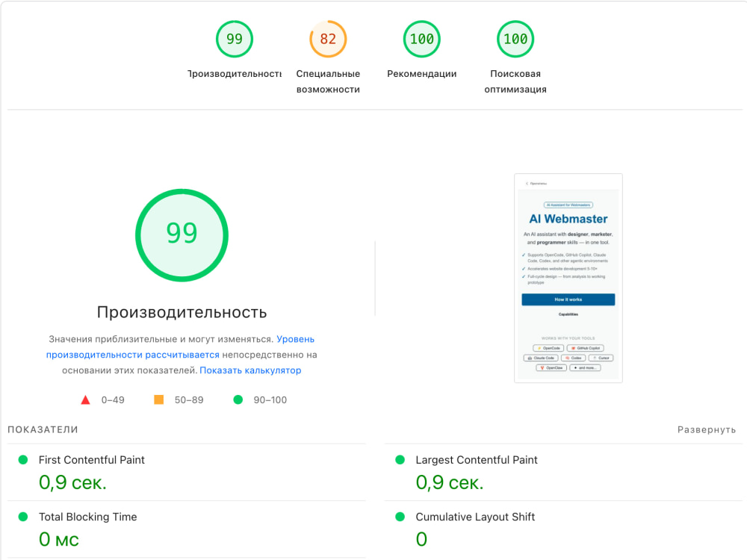Click the orange square 50–89 legend icon
The image size is (747, 560).
click(x=158, y=399)
